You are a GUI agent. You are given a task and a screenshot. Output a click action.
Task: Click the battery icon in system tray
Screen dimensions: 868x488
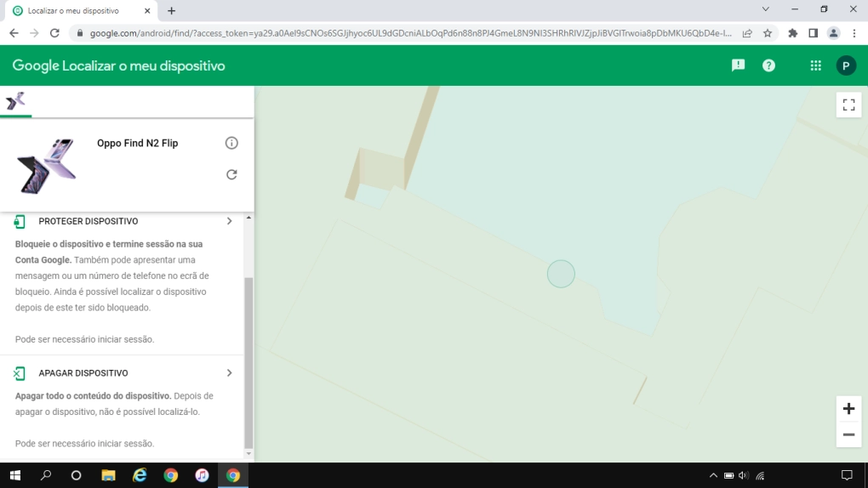pyautogui.click(x=728, y=475)
